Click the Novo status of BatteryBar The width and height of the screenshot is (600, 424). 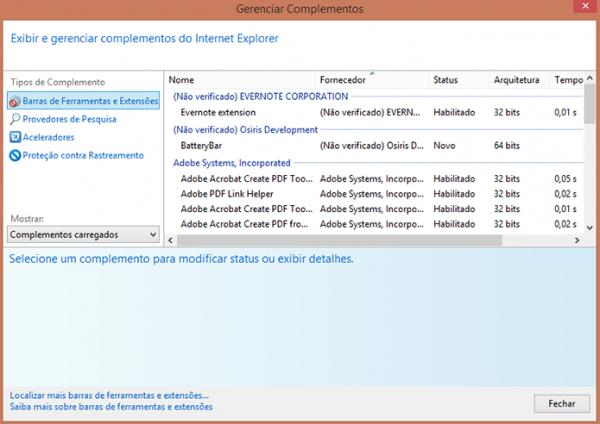click(444, 146)
